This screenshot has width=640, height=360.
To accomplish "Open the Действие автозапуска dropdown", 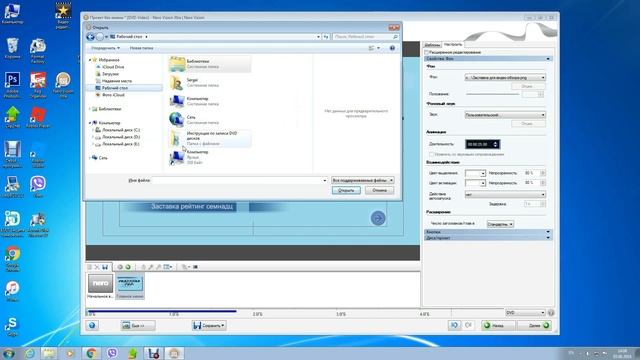I will point(505,195).
